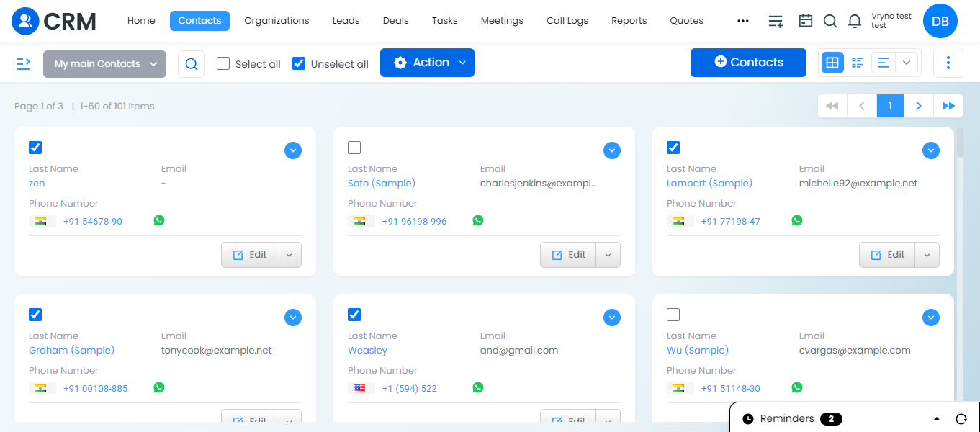Open WhatsApp for Lambert (Sample)
The width and height of the screenshot is (980, 432).
point(797,220)
